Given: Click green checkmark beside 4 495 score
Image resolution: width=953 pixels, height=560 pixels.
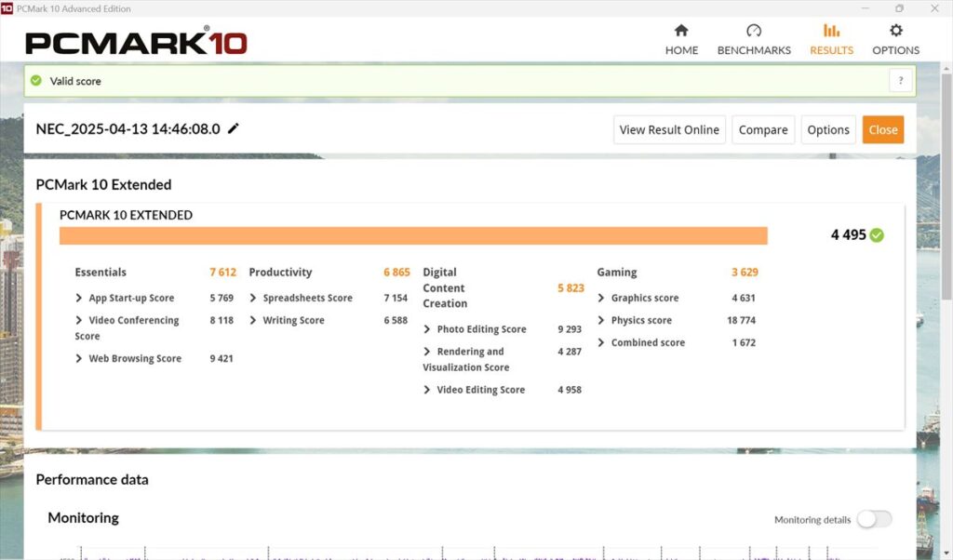Looking at the screenshot, I should click(x=877, y=235).
